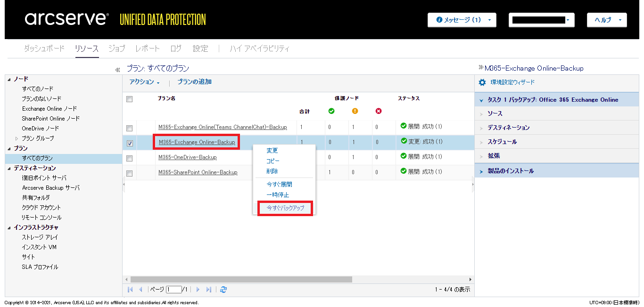The image size is (644, 307).
Task: Switch to the ダッシュボード tab
Action: [44, 48]
